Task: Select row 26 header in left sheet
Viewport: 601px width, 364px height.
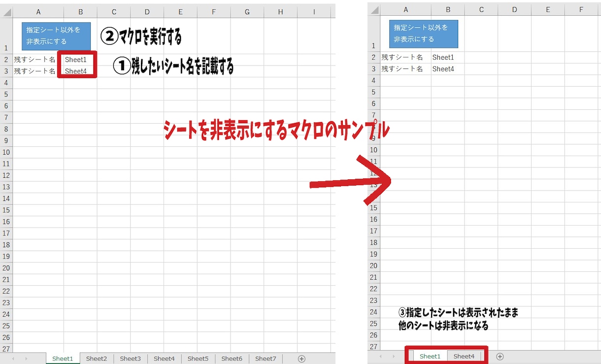Action: coord(6,337)
